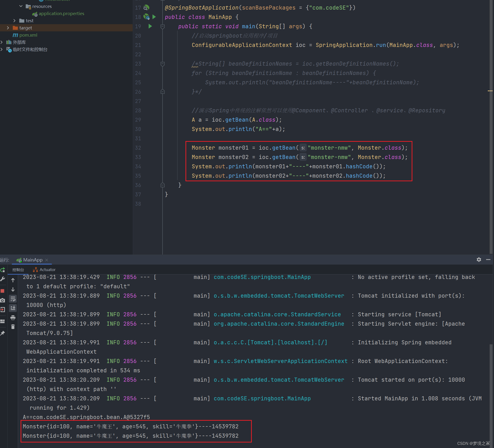Click the fold end marker at line 36
Screen dimensions: 494x448
click(x=163, y=185)
